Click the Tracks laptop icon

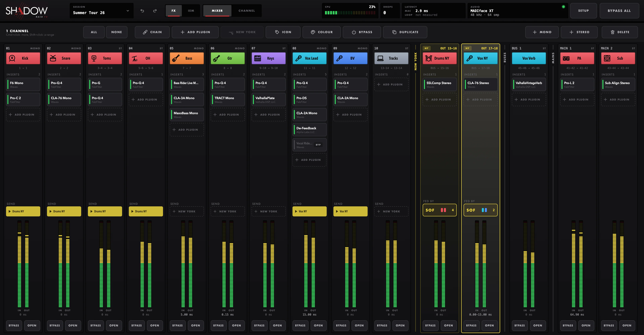point(380,58)
